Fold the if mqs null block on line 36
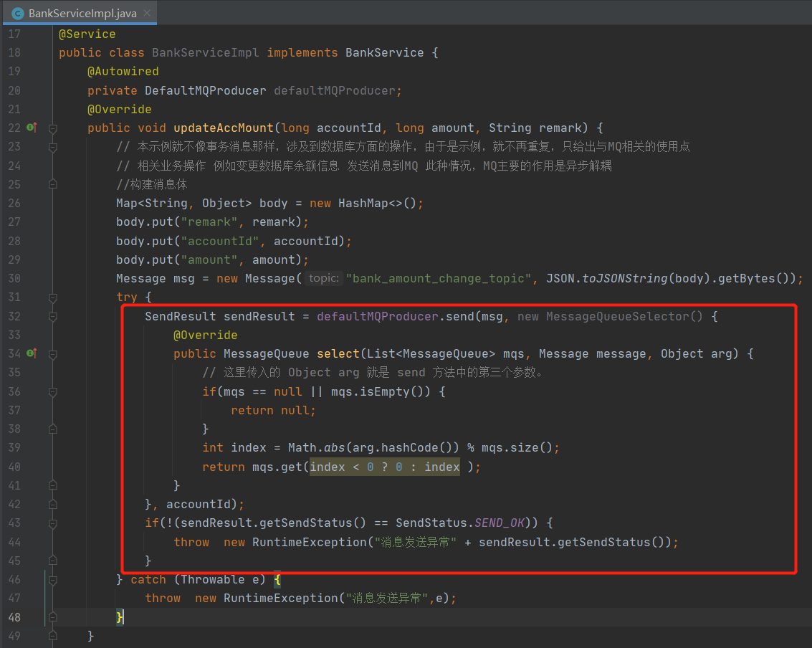The height and width of the screenshot is (648, 812). click(52, 391)
